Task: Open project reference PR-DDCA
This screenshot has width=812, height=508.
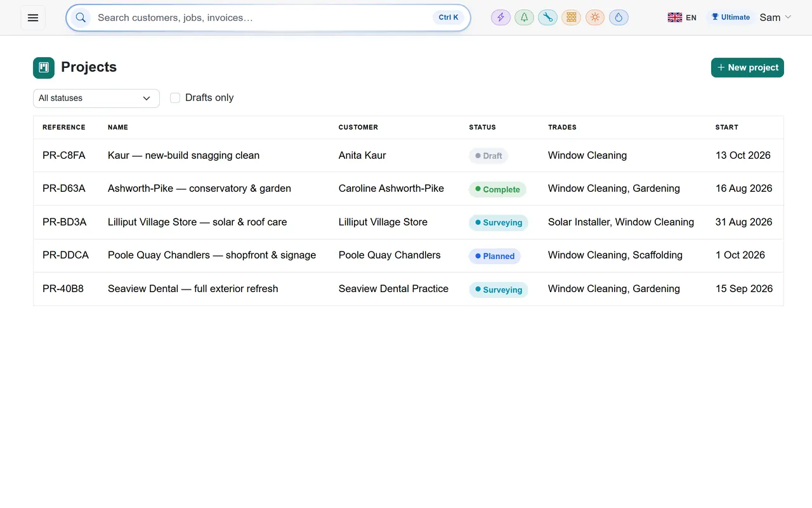Action: (x=66, y=255)
